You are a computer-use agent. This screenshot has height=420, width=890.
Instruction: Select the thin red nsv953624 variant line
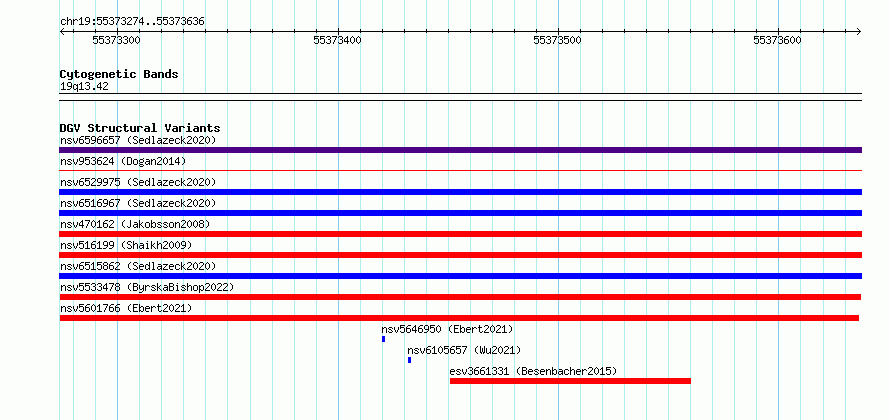[460, 170]
